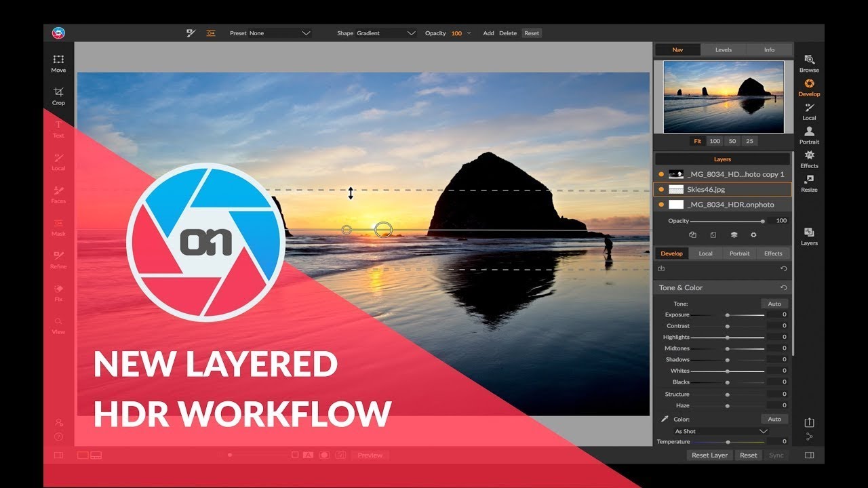Click the merge layers stack icon
The height and width of the screenshot is (488, 868).
click(x=734, y=235)
